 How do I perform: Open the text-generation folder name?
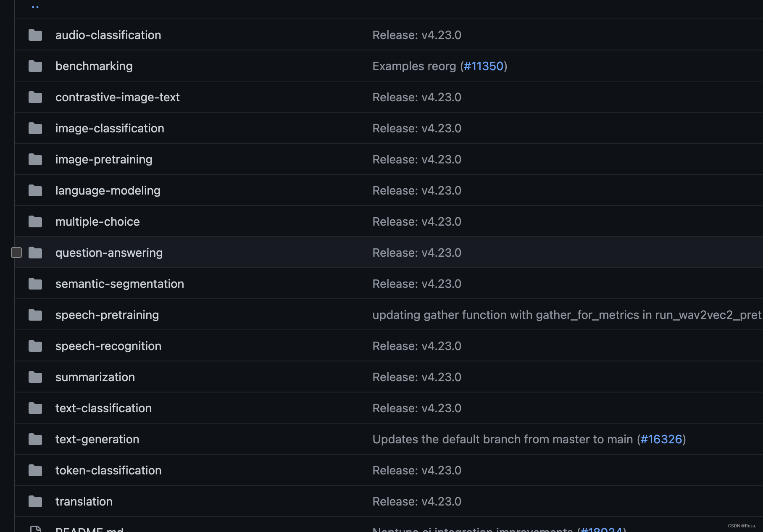[97, 439]
